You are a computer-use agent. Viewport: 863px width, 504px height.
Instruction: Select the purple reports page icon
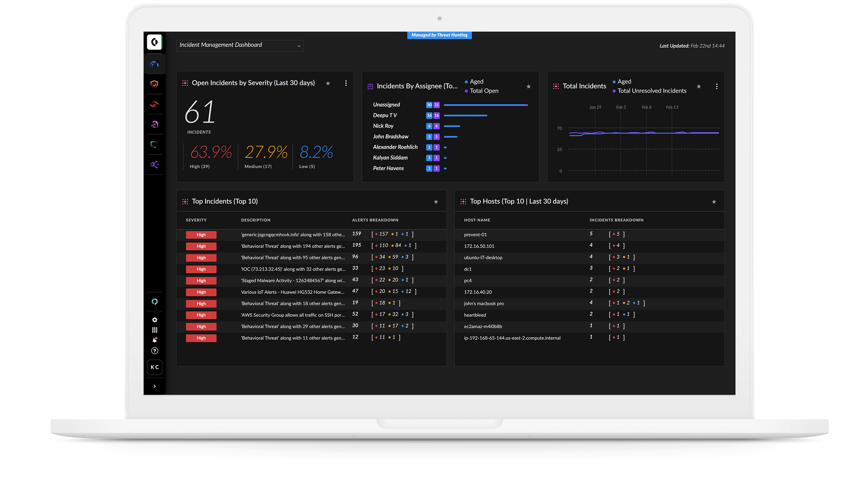click(x=154, y=124)
